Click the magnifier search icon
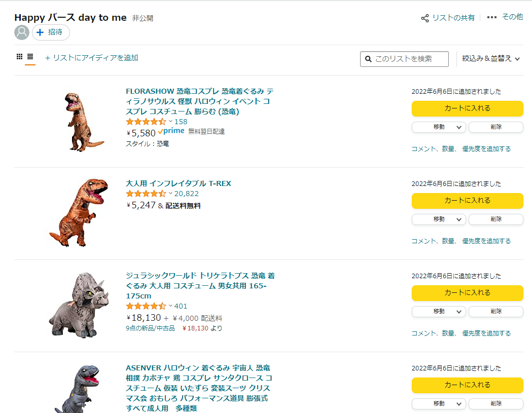This screenshot has width=532, height=413. tap(368, 59)
